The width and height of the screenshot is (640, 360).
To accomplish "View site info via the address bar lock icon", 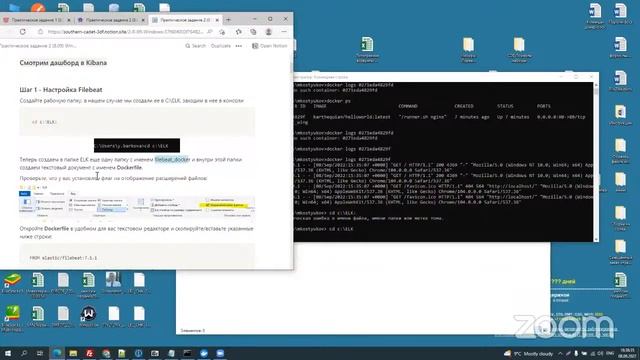I will point(40,31).
